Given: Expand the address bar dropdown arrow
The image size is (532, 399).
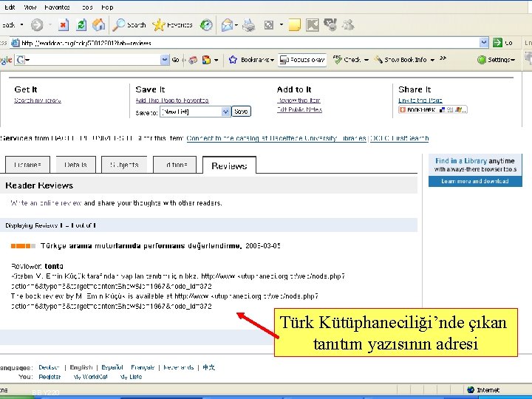Looking at the screenshot, I should click(484, 42).
